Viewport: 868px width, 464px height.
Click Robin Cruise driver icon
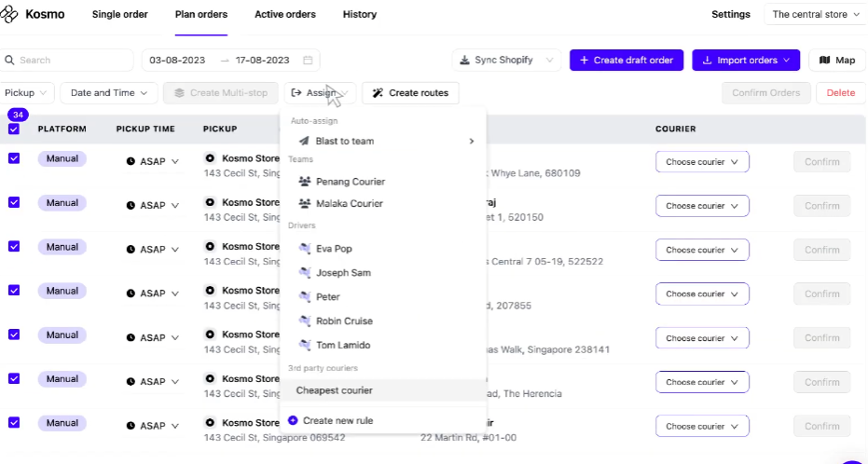point(305,321)
